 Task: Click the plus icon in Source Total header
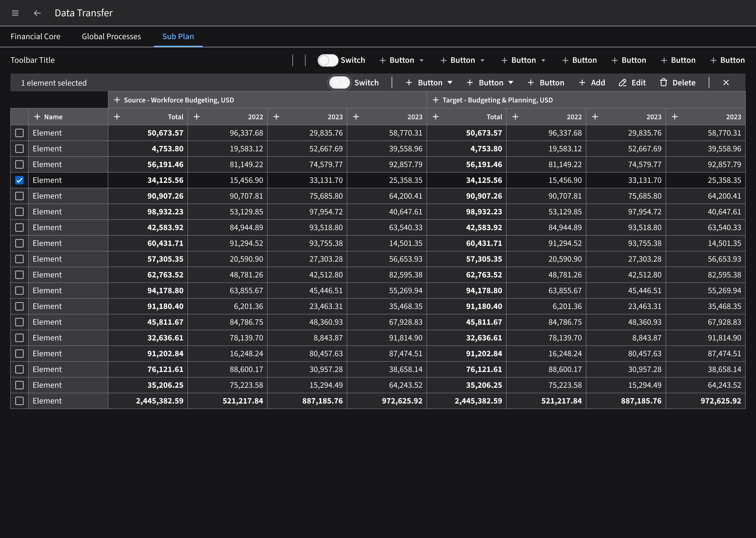(117, 117)
